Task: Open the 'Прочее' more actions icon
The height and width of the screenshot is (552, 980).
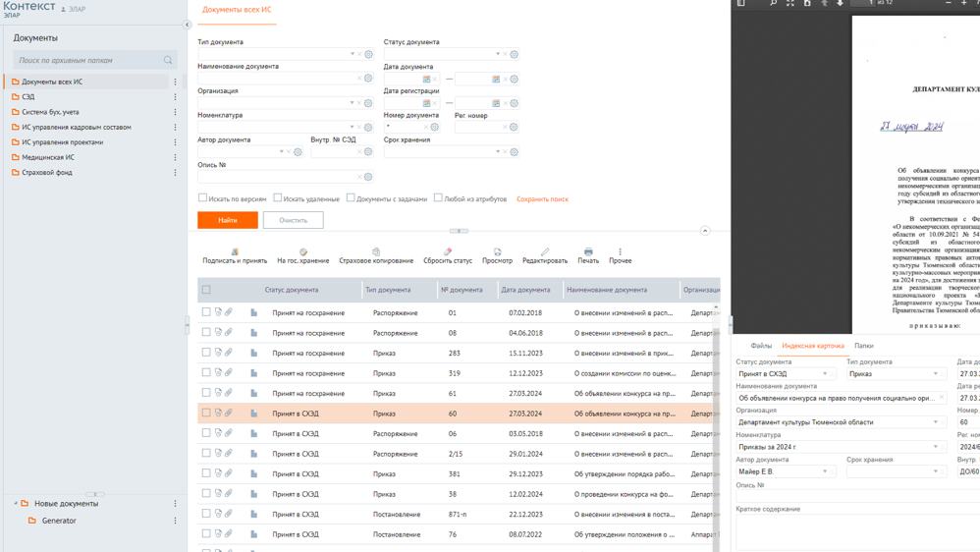Action: pos(620,251)
